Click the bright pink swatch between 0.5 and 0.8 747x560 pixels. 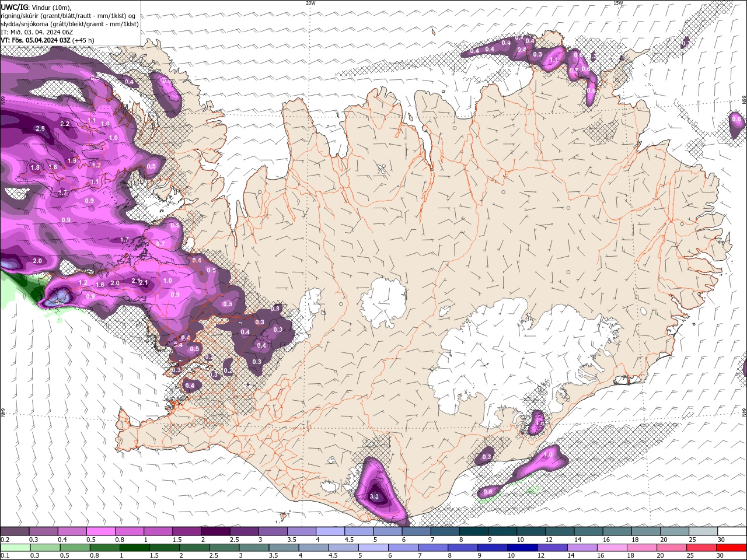click(x=100, y=531)
